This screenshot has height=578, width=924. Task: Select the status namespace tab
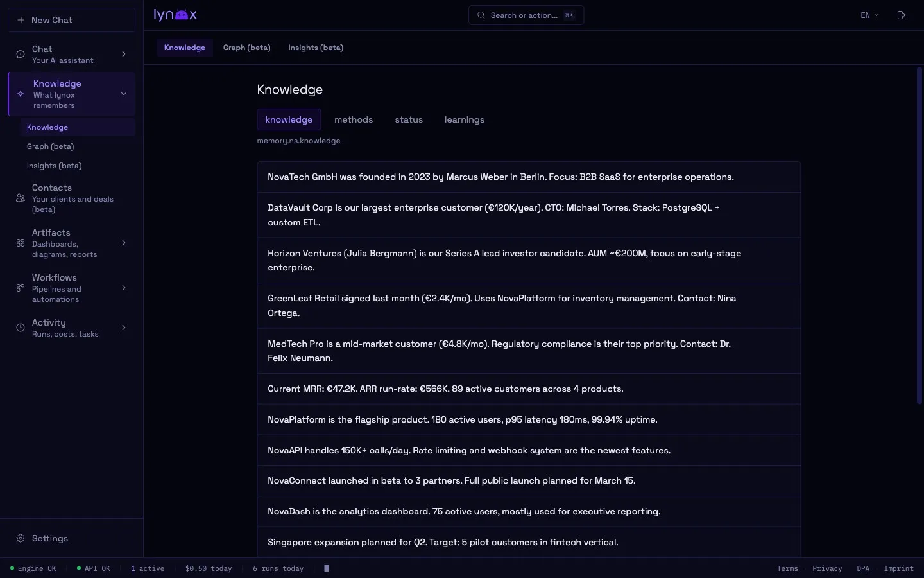point(409,119)
